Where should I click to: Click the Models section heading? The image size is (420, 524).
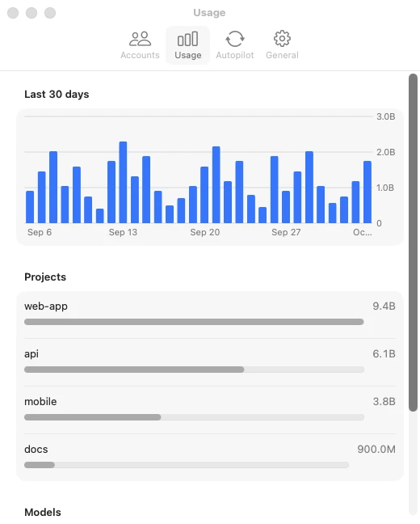pos(43,513)
